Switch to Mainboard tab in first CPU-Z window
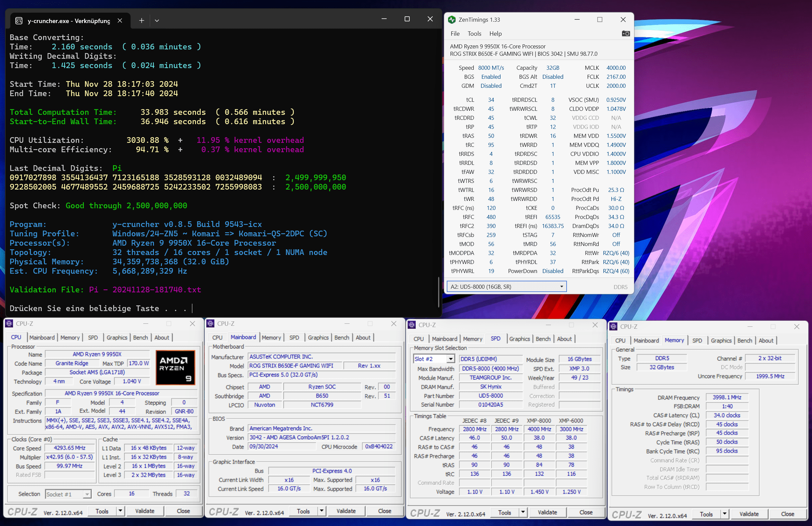Viewport: 812px width, 526px height. tap(42, 337)
